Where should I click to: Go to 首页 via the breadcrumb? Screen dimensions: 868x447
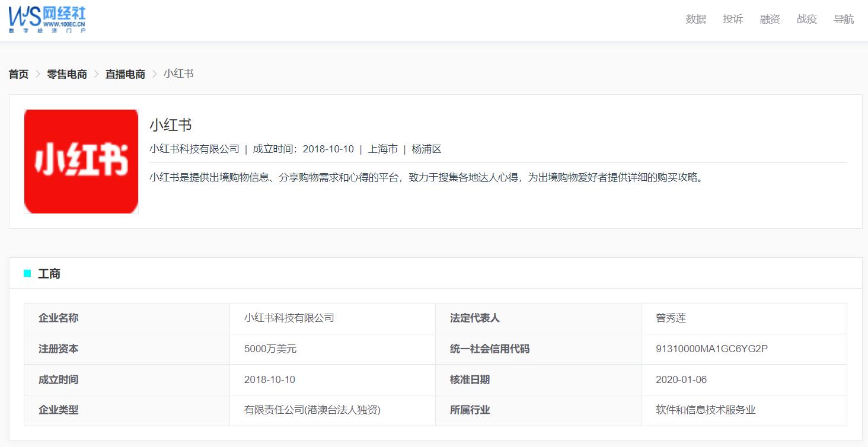tap(18, 74)
